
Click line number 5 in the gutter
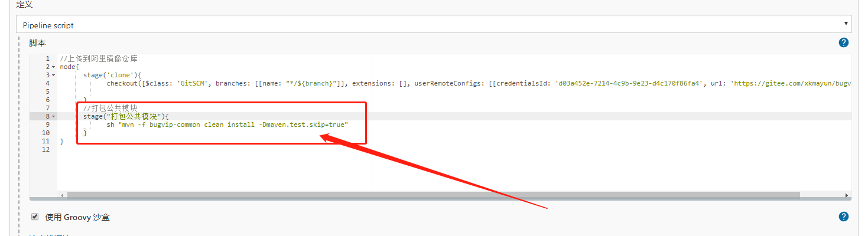[x=47, y=91]
